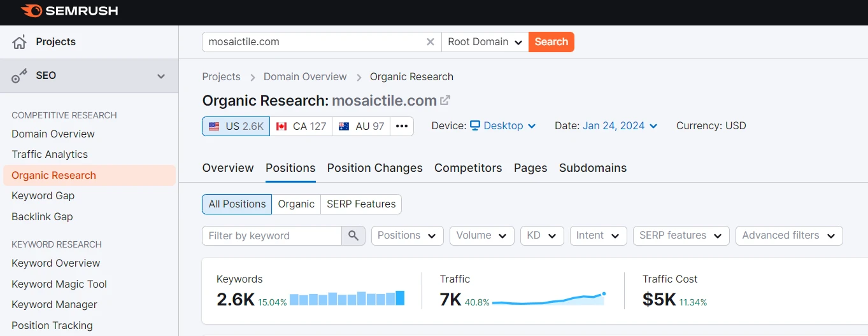Switch to the Pages tab
868x336 pixels.
tap(530, 168)
